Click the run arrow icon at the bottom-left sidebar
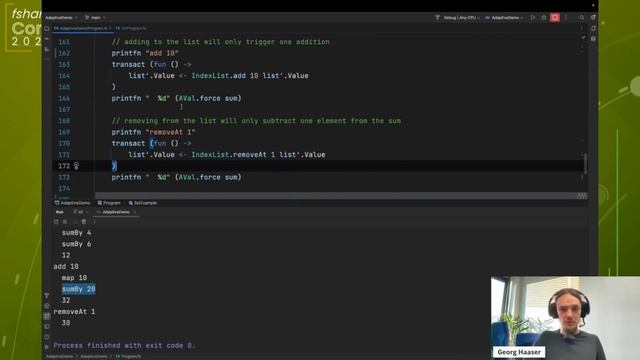The height and width of the screenshot is (360, 640). [47, 347]
